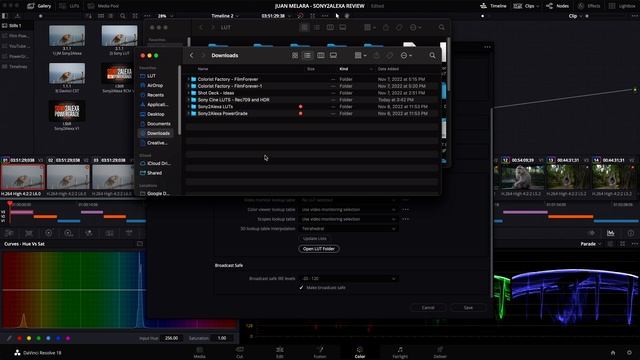The height and width of the screenshot is (360, 640).
Task: Click the Gallery search magnifier icon
Action: [123, 16]
